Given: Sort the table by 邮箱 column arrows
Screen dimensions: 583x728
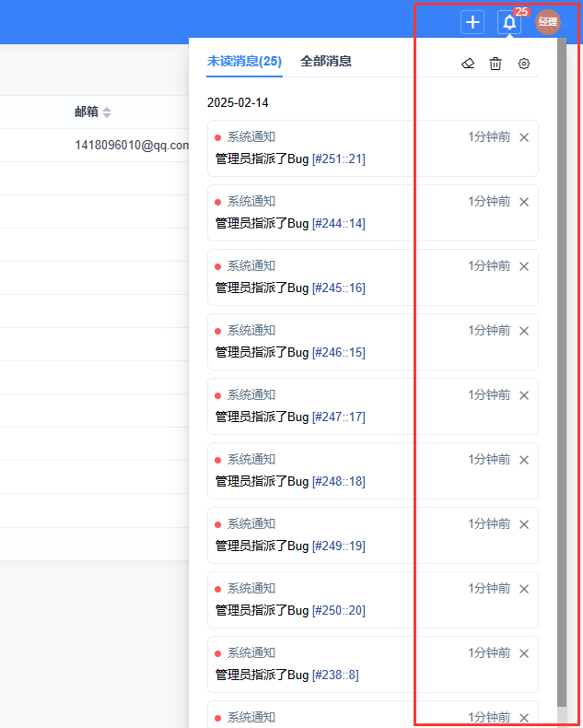Looking at the screenshot, I should tap(107, 112).
